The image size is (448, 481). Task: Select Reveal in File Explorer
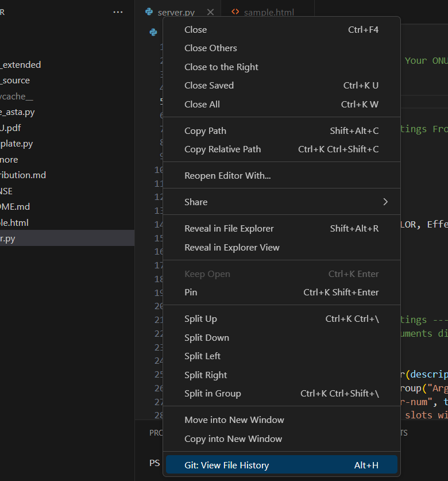click(281, 229)
